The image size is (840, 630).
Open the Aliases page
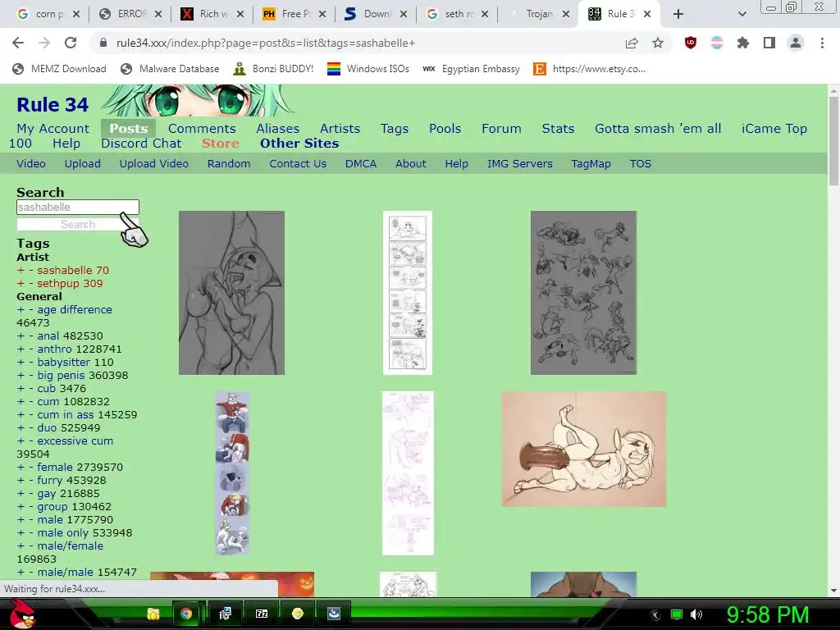[x=277, y=129]
